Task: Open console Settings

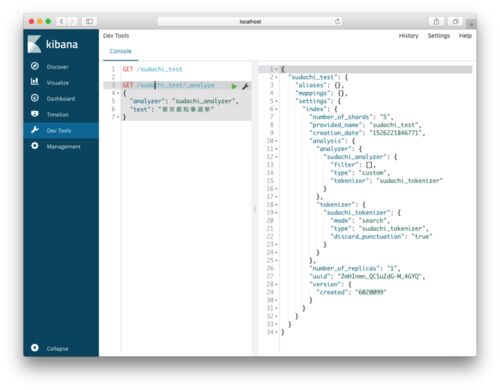Action: point(439,36)
